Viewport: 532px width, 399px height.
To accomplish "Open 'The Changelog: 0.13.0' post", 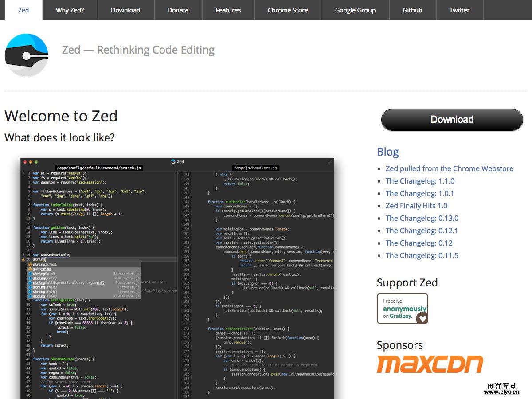I will (422, 218).
